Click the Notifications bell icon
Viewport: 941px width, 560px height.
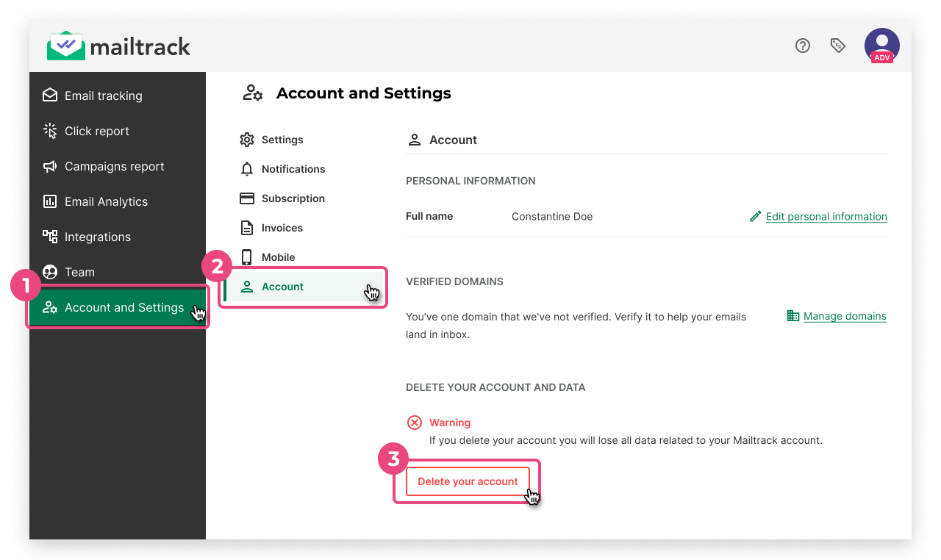point(247,169)
